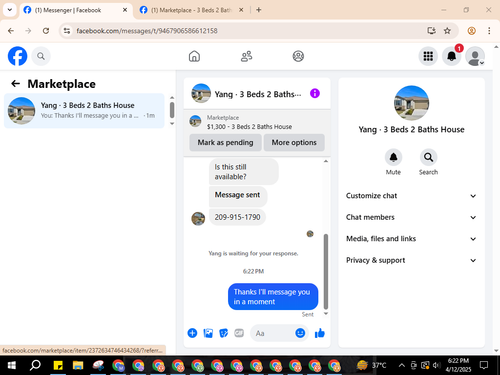The height and width of the screenshot is (375, 500).
Task: Click phone number message 209-915-1790
Action: 237,217
